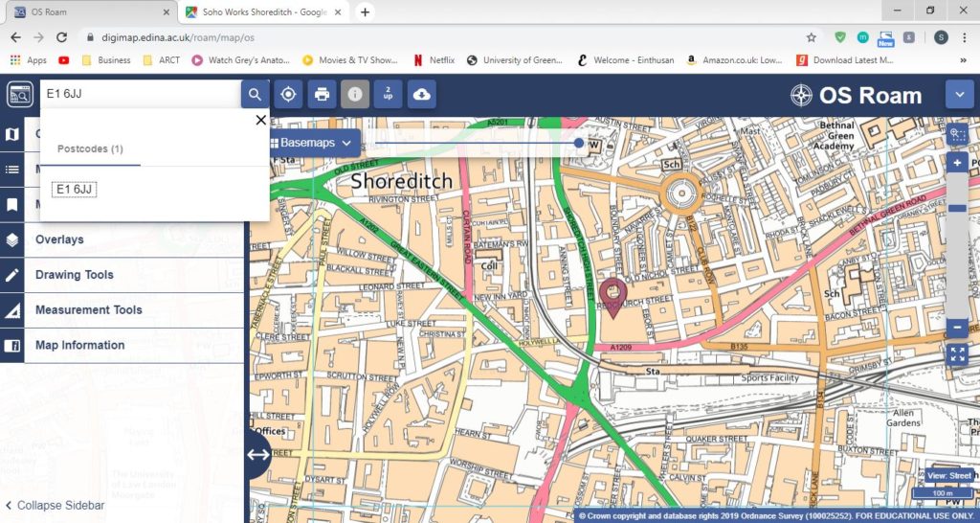The height and width of the screenshot is (523, 980).
Task: Click the Drawing Tools pencil icon
Action: point(11,275)
